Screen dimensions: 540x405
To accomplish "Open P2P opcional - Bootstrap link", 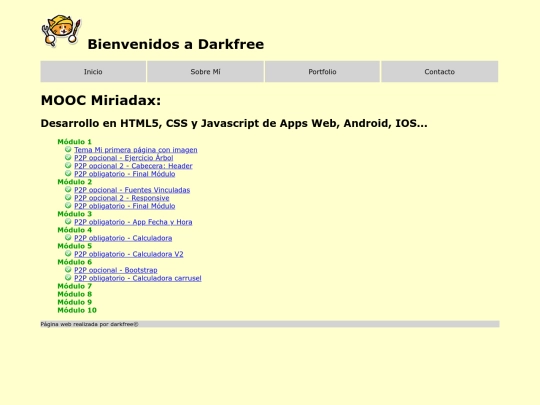I will coord(116,270).
